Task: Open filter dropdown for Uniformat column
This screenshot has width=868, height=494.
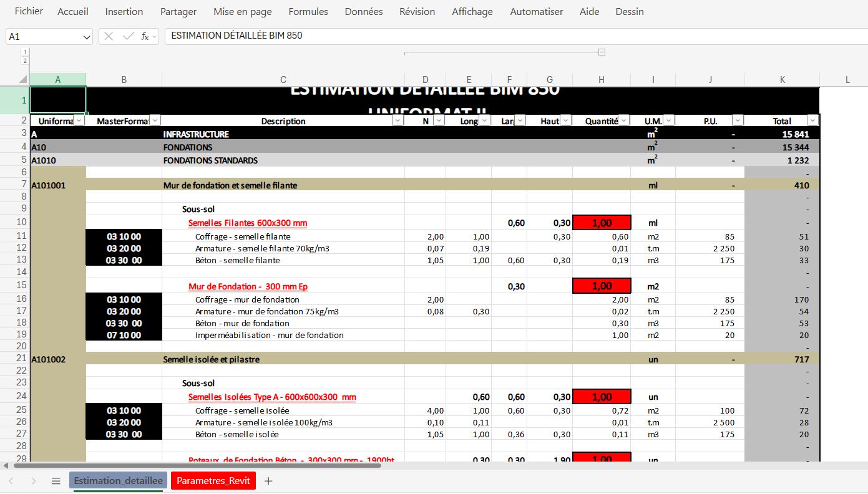Action: [x=79, y=120]
